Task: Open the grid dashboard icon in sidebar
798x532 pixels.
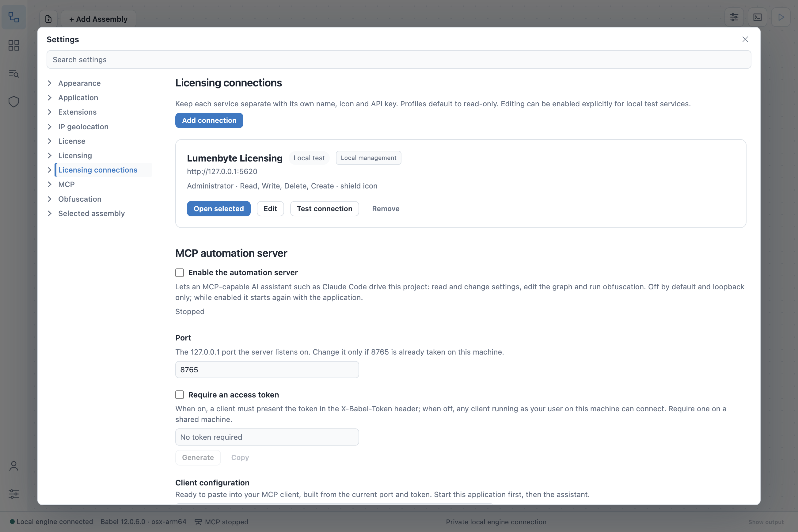Action: (x=13, y=45)
